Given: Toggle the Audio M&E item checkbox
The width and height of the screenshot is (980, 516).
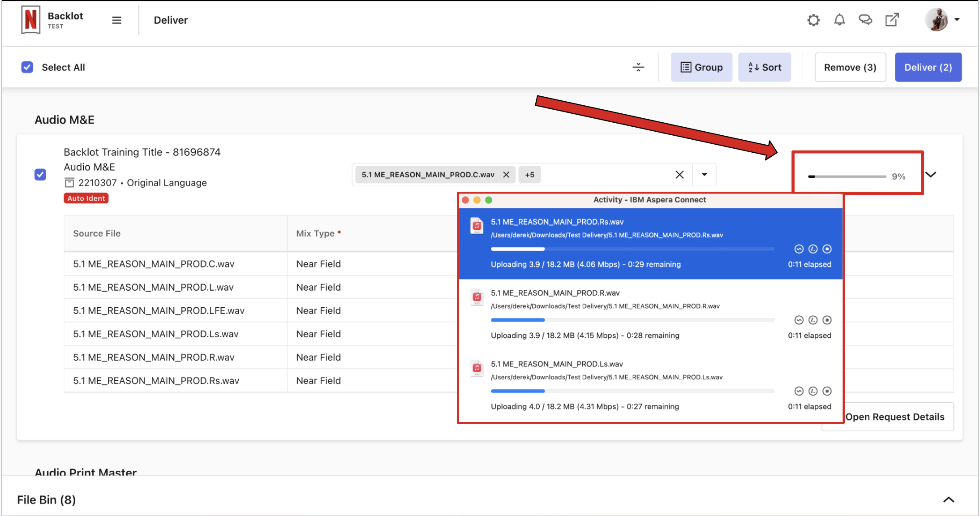Looking at the screenshot, I should tap(40, 174).
